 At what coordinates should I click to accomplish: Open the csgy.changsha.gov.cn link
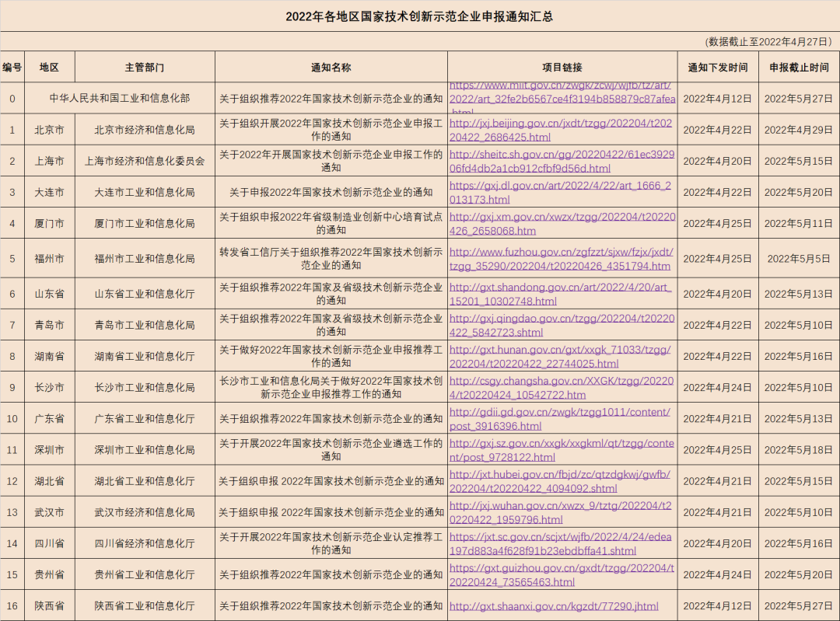click(561, 388)
